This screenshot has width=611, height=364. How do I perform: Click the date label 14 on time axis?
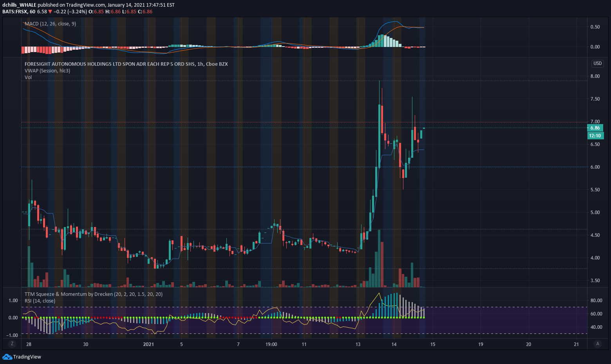(x=394, y=344)
